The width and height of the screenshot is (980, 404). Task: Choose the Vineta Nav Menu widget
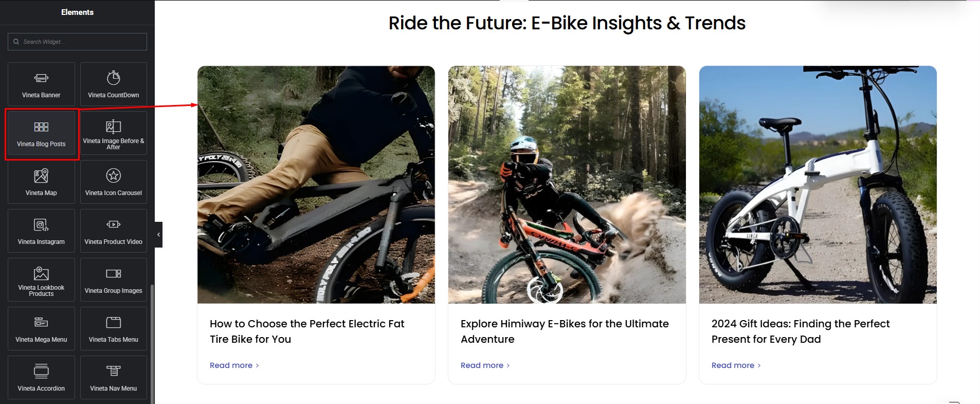click(x=113, y=378)
